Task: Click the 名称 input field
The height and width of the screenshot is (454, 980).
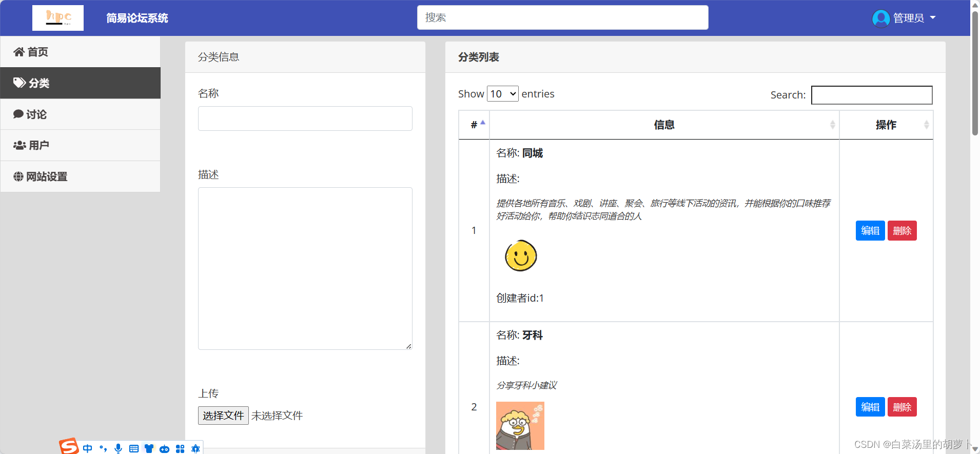Action: coord(305,119)
